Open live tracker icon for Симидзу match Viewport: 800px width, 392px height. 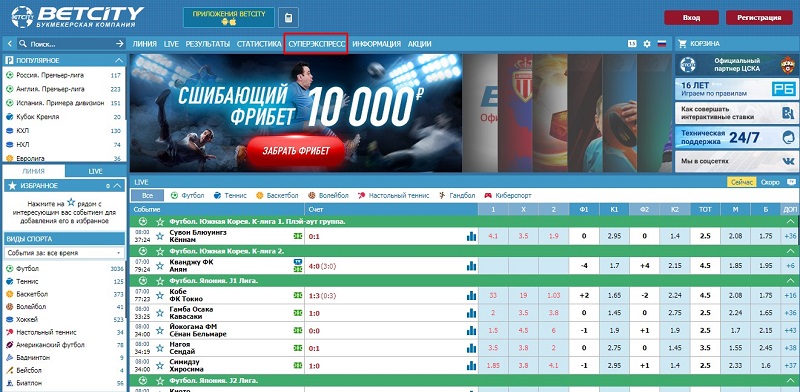[x=298, y=366]
